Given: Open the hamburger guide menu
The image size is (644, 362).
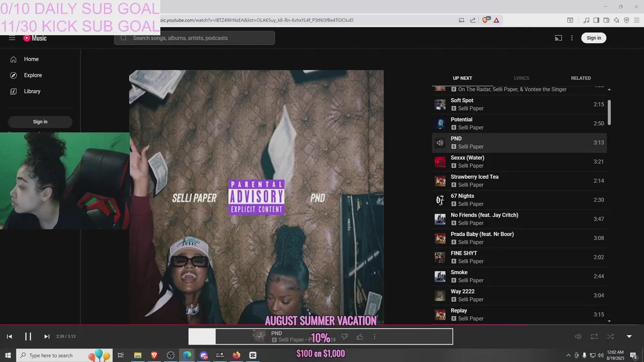Looking at the screenshot, I should (12, 38).
